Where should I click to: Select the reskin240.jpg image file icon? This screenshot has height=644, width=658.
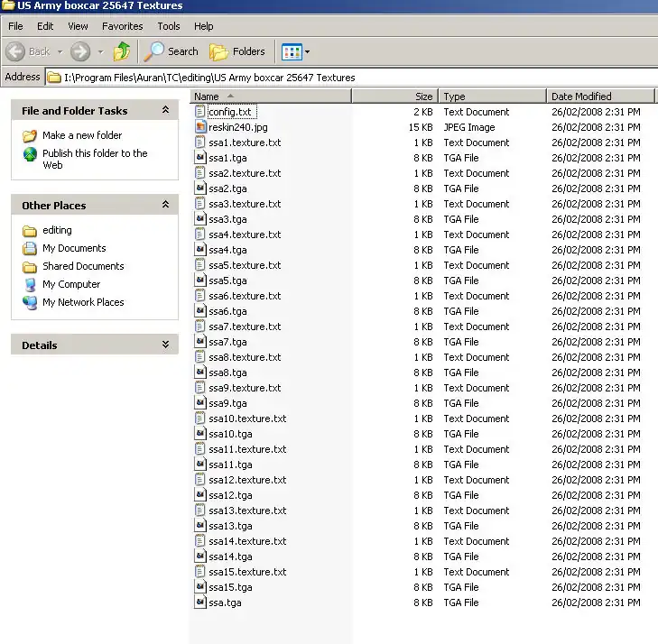200,127
